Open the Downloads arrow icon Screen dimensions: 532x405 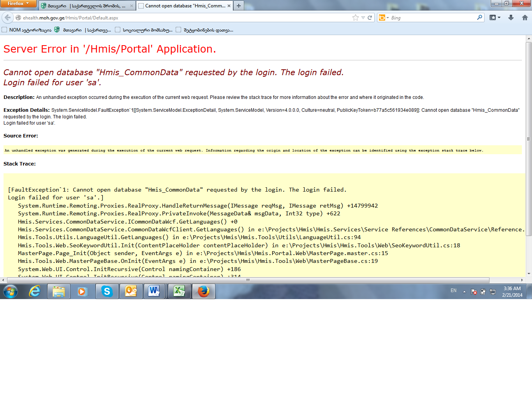pyautogui.click(x=511, y=18)
